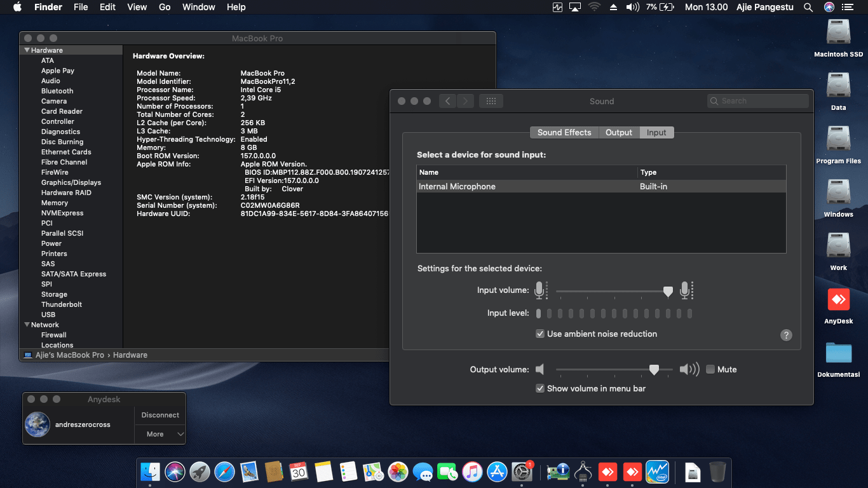Click Ajie Pangestu user name in menu bar
868x488 pixels.
pos(764,7)
